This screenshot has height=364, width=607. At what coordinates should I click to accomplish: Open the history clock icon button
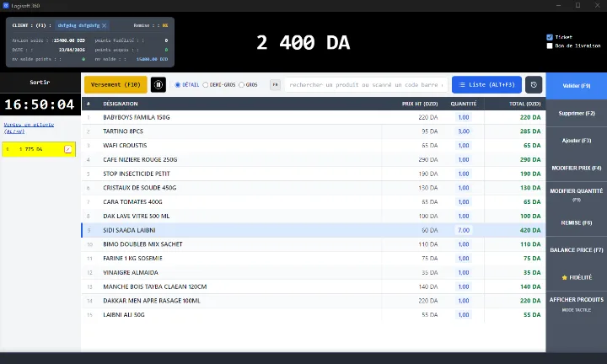534,85
